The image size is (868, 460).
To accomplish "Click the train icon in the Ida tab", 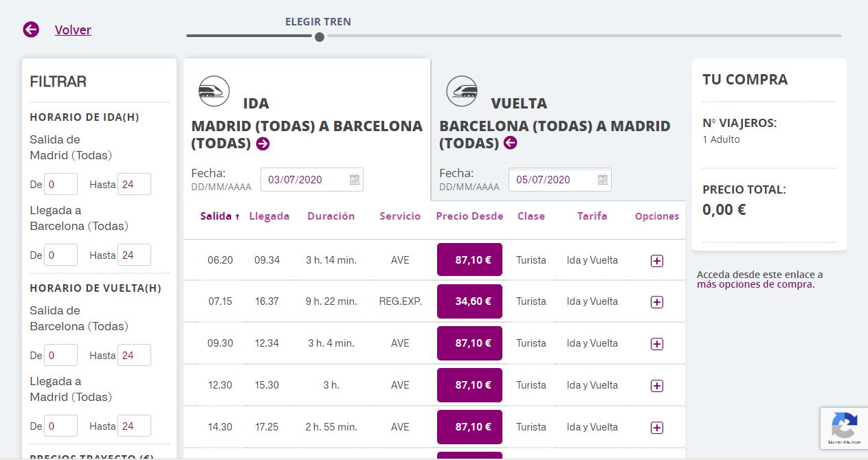I will coord(214,91).
